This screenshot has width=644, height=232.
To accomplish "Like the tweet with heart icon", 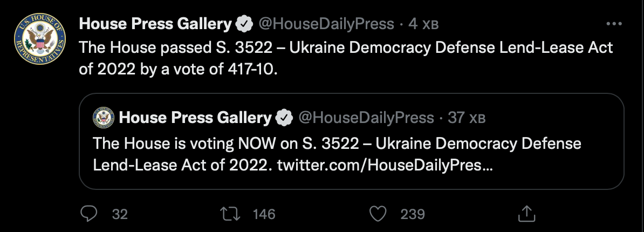I will pyautogui.click(x=378, y=214).
